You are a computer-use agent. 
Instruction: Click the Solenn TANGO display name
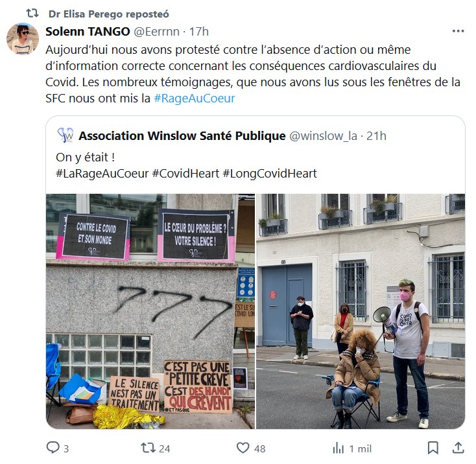coord(88,32)
